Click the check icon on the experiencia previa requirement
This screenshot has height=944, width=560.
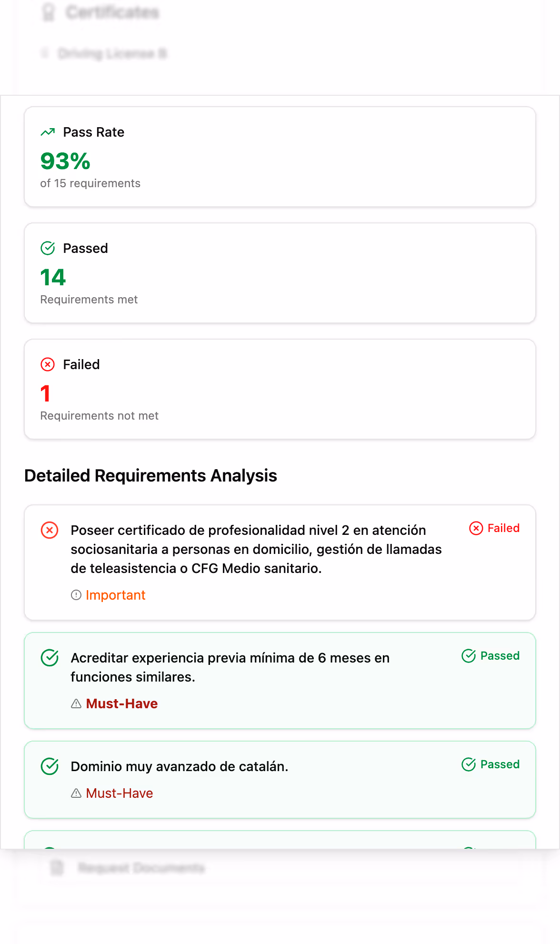[x=49, y=659]
